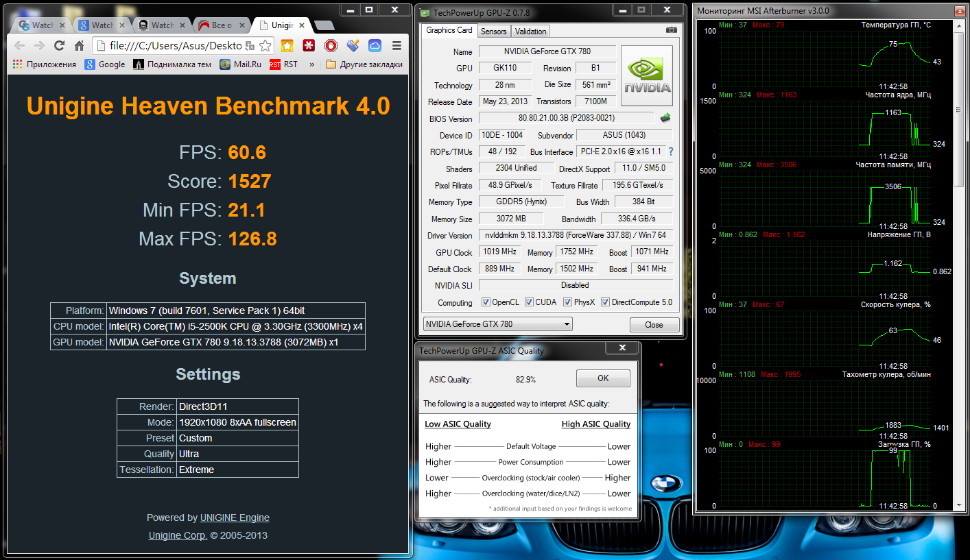Open the Chrome home page icon
Screen dimensions: 970x560
pyautogui.click(x=79, y=46)
